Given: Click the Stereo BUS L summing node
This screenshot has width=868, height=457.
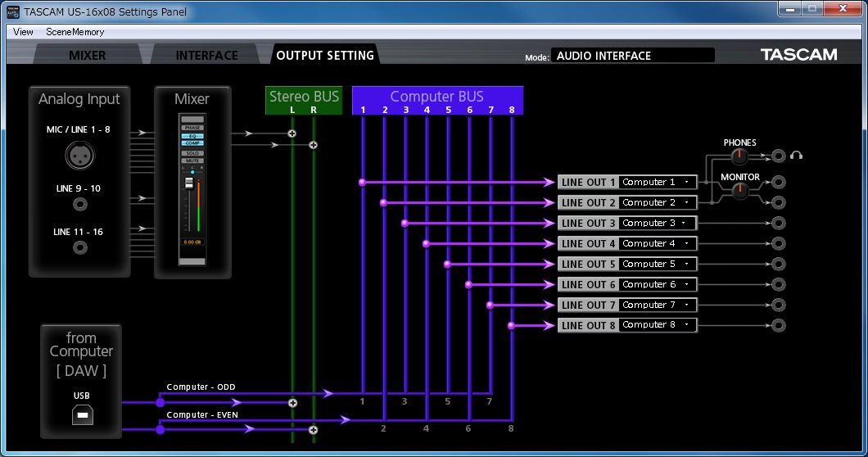Looking at the screenshot, I should [x=292, y=133].
